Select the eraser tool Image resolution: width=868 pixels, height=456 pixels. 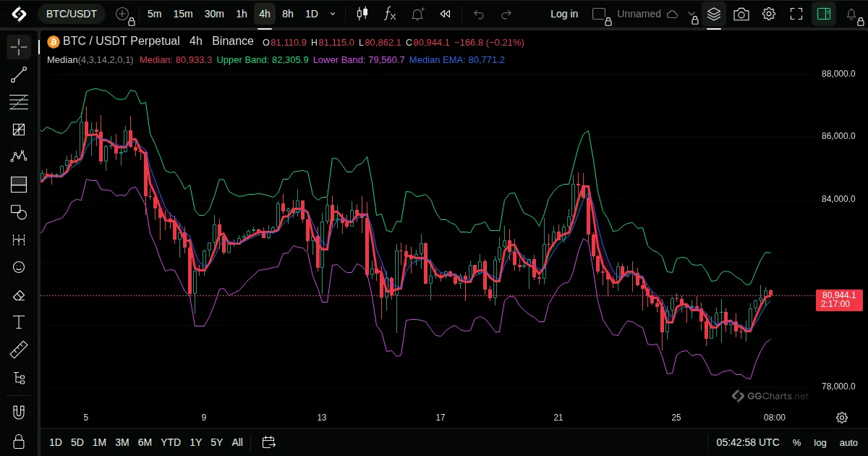coord(19,295)
